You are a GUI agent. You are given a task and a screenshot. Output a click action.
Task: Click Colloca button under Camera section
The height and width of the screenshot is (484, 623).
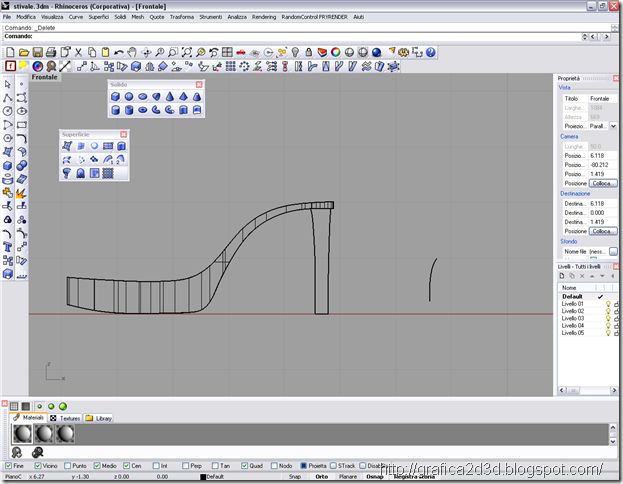603,183
